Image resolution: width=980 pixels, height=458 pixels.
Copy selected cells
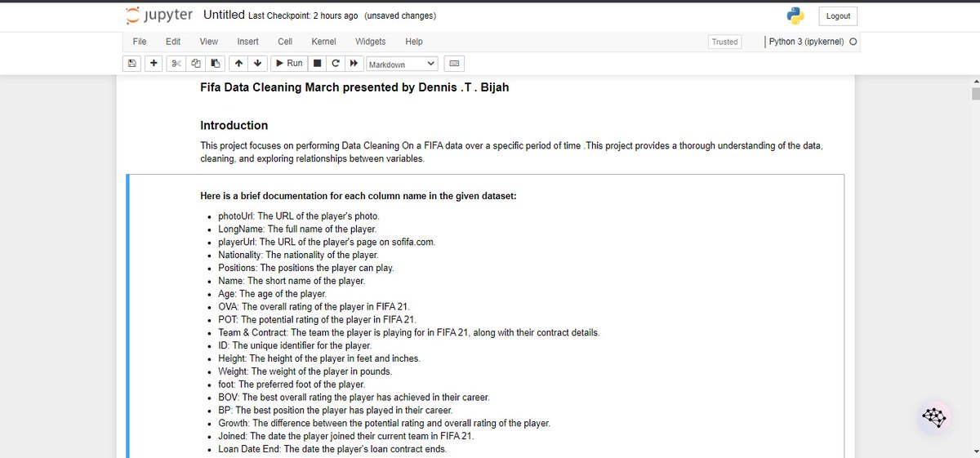point(196,63)
